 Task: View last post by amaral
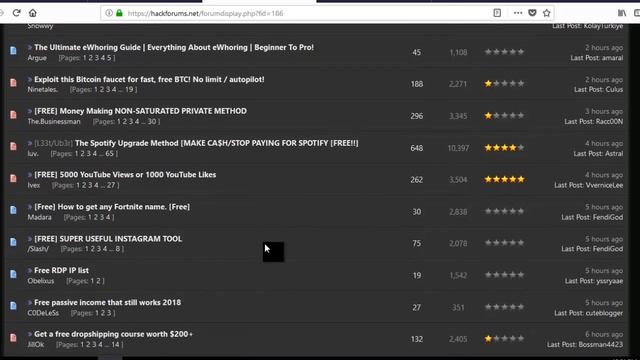coord(597,58)
